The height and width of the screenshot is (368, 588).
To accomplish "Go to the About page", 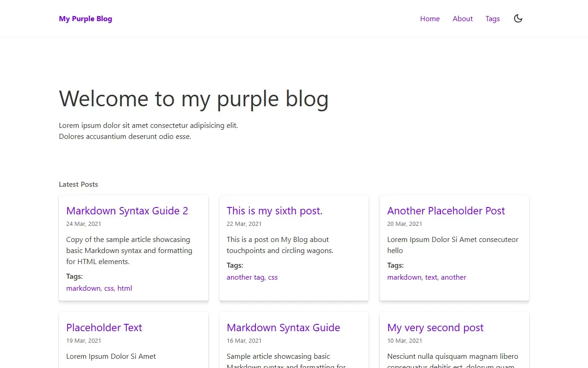I will (463, 19).
